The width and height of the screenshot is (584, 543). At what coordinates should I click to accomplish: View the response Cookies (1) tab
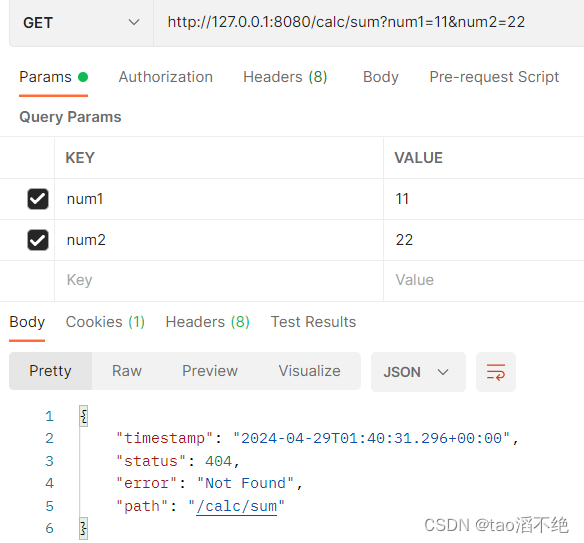[105, 322]
